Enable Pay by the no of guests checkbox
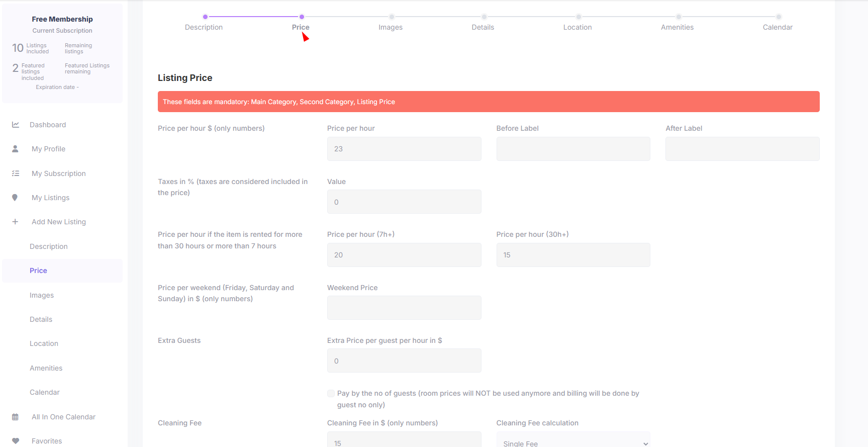 click(331, 394)
